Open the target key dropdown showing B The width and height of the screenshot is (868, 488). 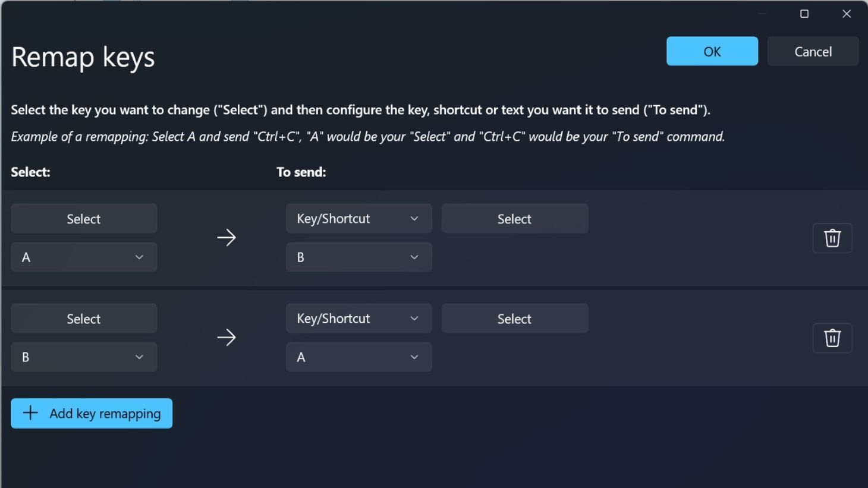click(358, 257)
